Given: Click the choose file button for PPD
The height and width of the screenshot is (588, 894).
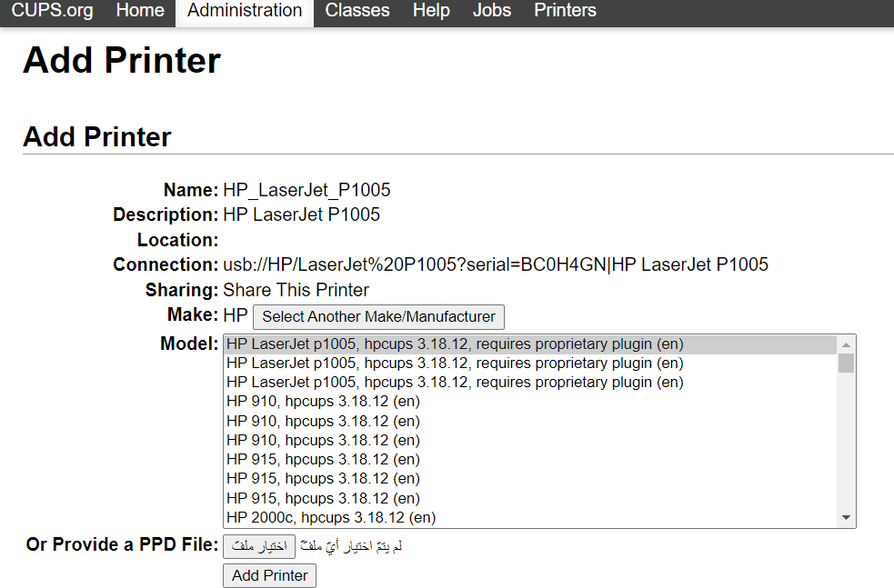Looking at the screenshot, I should click(x=259, y=546).
